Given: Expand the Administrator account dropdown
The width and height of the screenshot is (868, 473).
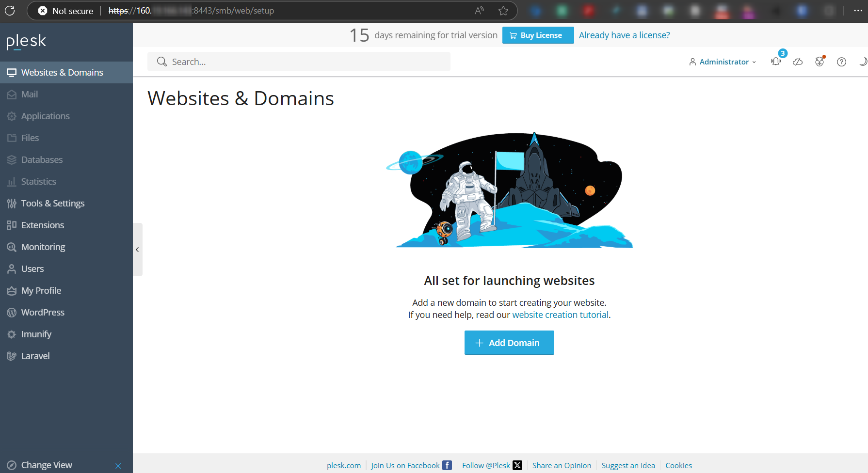Looking at the screenshot, I should 723,62.
